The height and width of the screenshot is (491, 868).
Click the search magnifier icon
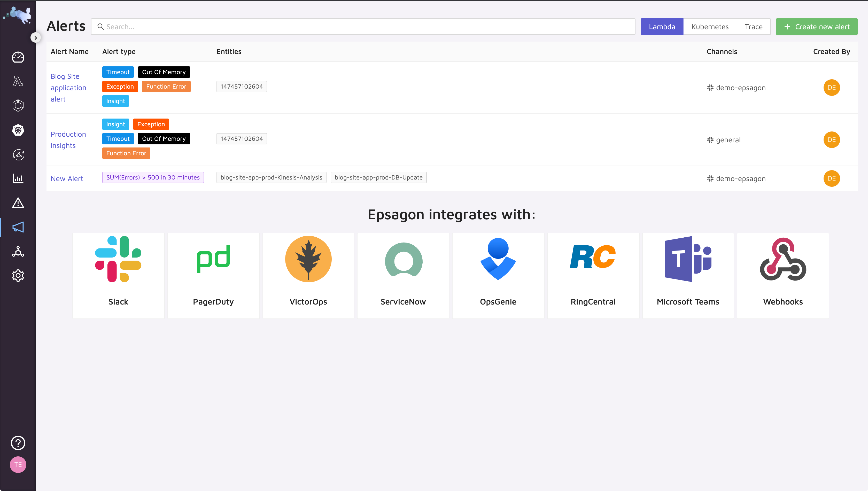[x=100, y=26]
